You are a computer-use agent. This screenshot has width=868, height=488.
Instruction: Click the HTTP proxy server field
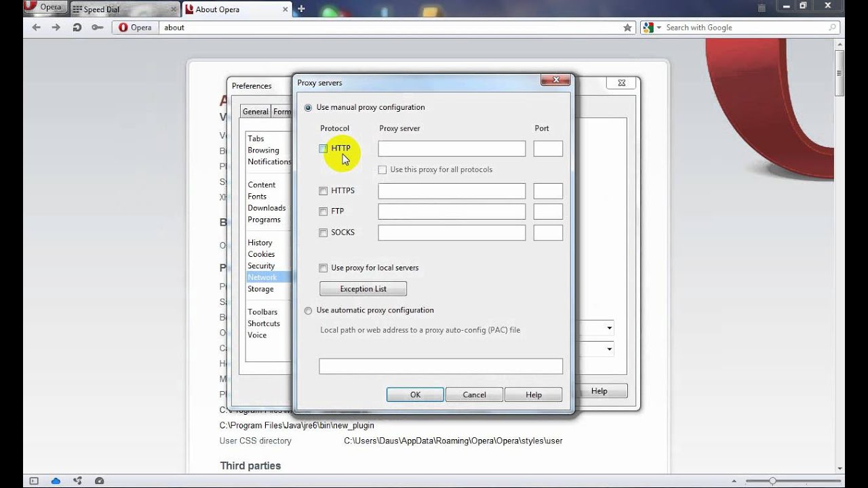pos(452,149)
